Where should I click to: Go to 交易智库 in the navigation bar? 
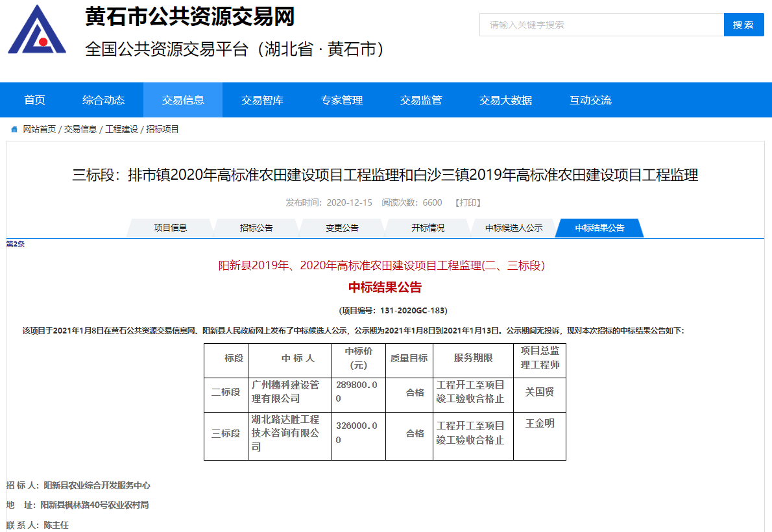coord(262,100)
